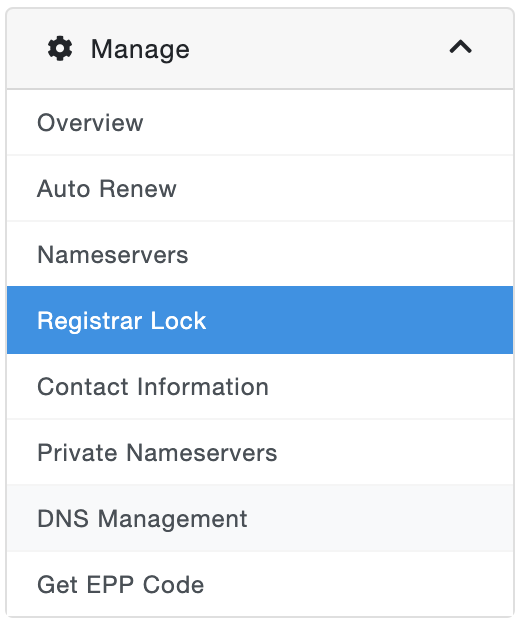Click the highlighted Registrar Lock item
The height and width of the screenshot is (626, 522).
(x=260, y=320)
